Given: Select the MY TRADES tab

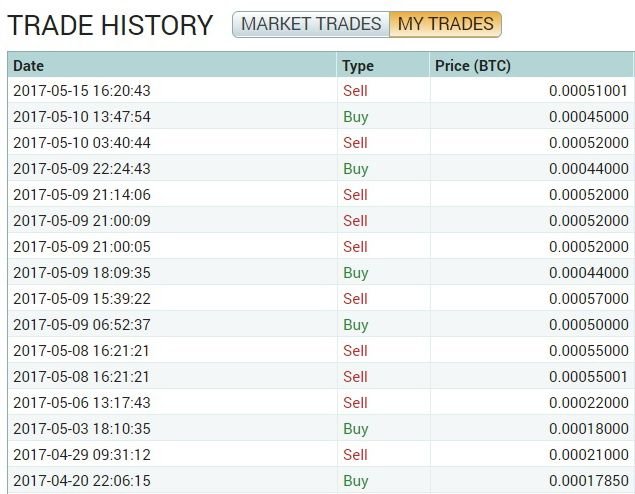Looking at the screenshot, I should [446, 24].
